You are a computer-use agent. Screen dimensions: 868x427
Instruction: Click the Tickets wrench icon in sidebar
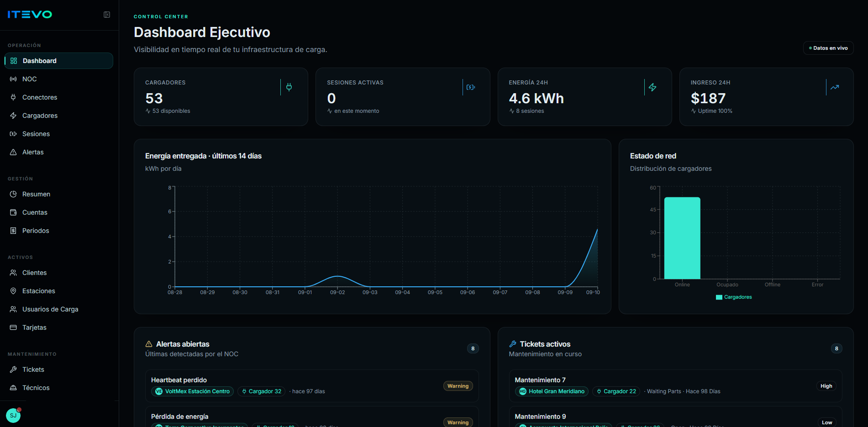point(13,369)
